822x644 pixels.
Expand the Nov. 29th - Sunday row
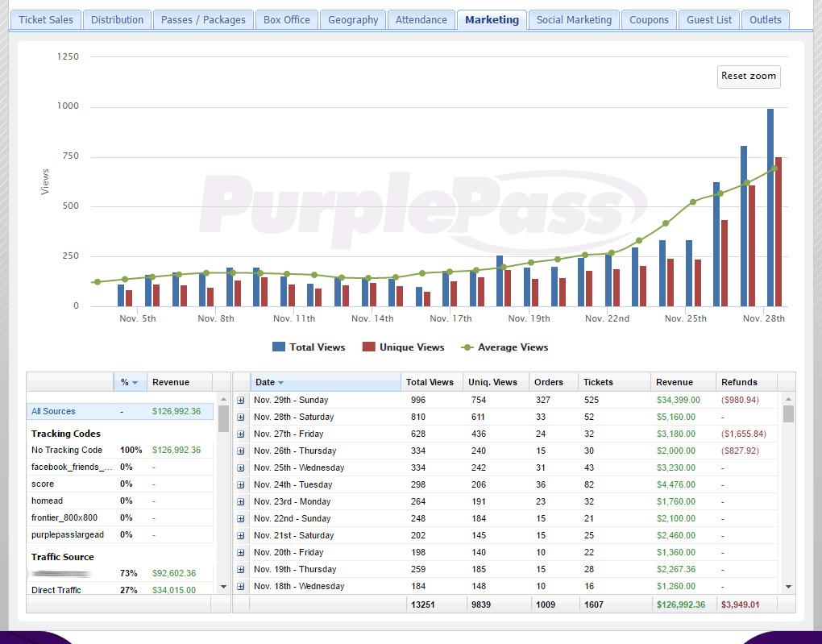(x=241, y=400)
